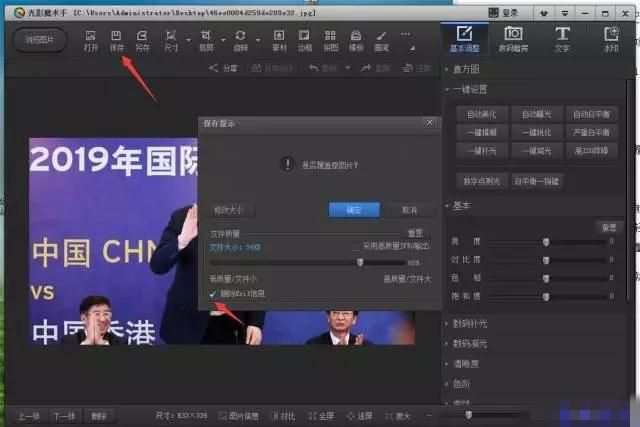Uncheck the 删除Exif信息 checkbox
The height and width of the screenshot is (427, 640).
coord(213,294)
